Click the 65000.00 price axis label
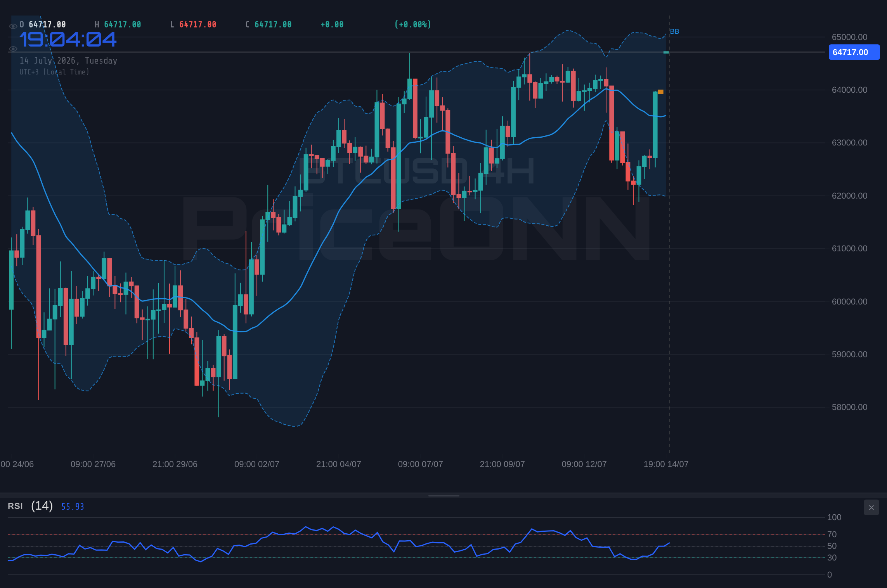Viewport: 887px width, 588px height. pos(849,37)
